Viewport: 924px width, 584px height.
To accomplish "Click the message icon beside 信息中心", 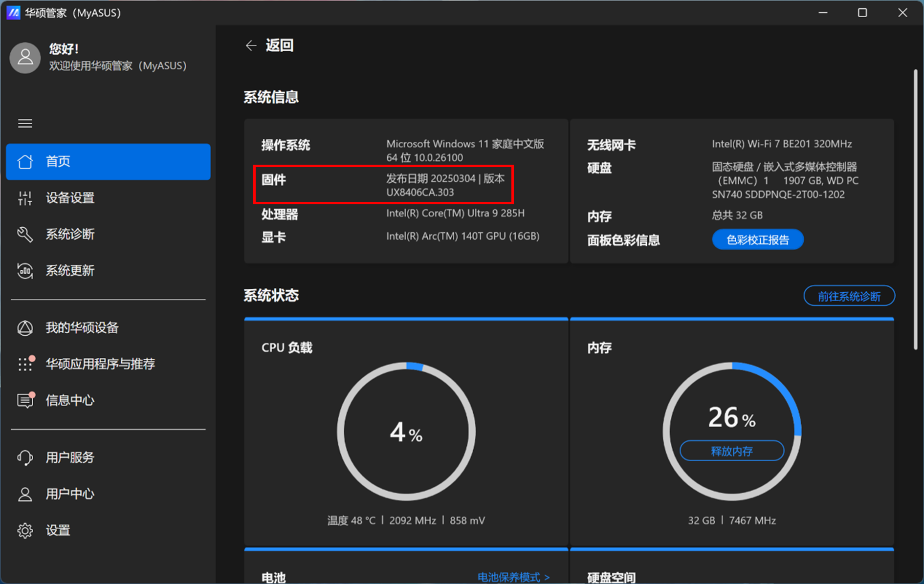I will (x=26, y=400).
